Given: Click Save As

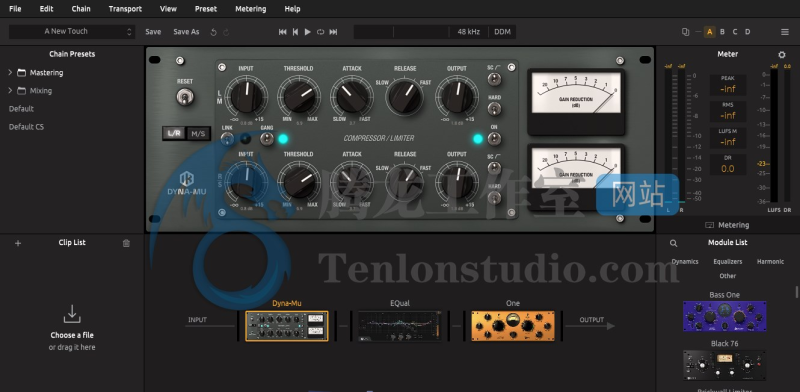Looking at the screenshot, I should tap(186, 32).
